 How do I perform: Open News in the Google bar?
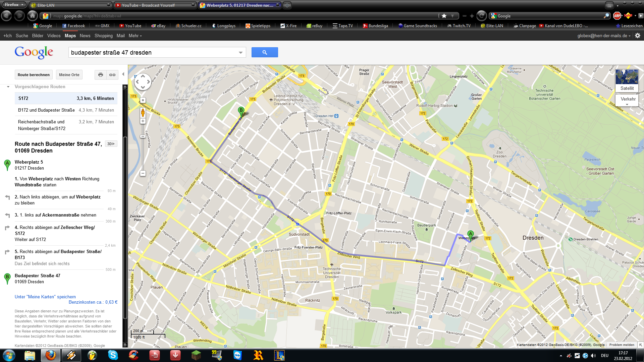pyautogui.click(x=85, y=36)
